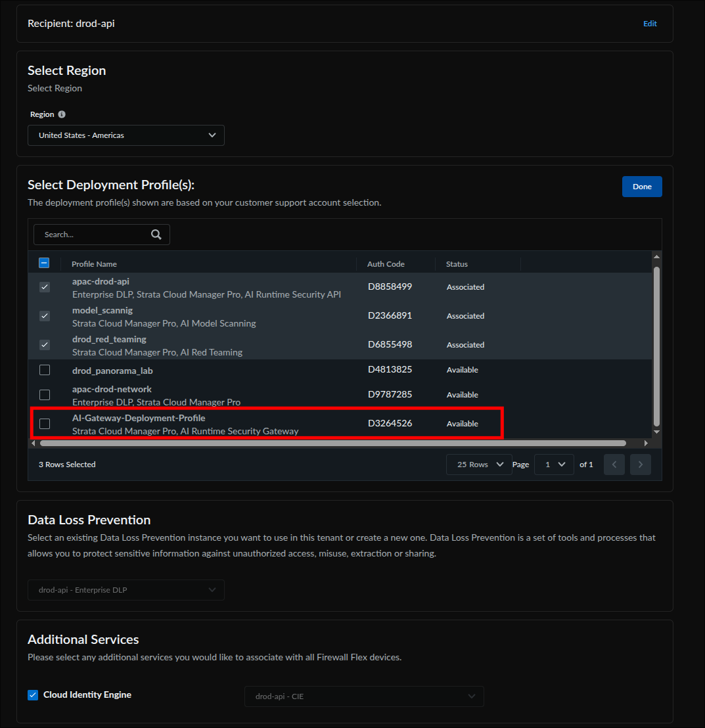
Task: Click the search magnifier icon
Action: pos(156,235)
